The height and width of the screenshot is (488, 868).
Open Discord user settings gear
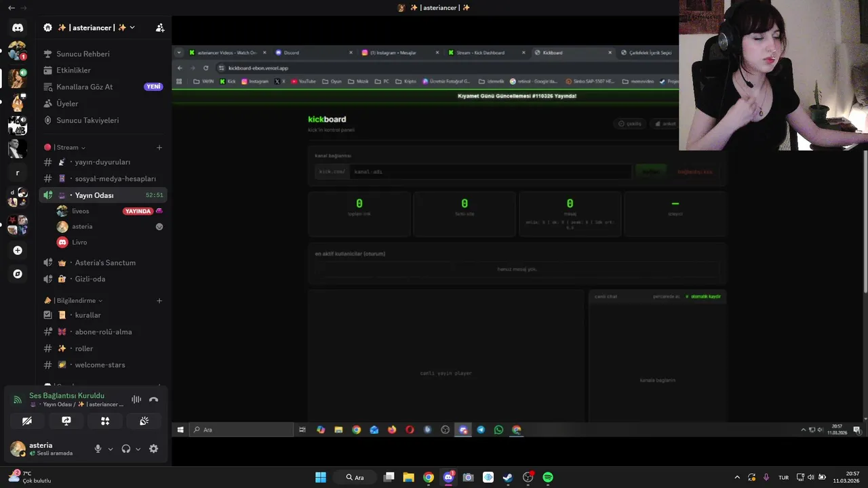click(153, 449)
